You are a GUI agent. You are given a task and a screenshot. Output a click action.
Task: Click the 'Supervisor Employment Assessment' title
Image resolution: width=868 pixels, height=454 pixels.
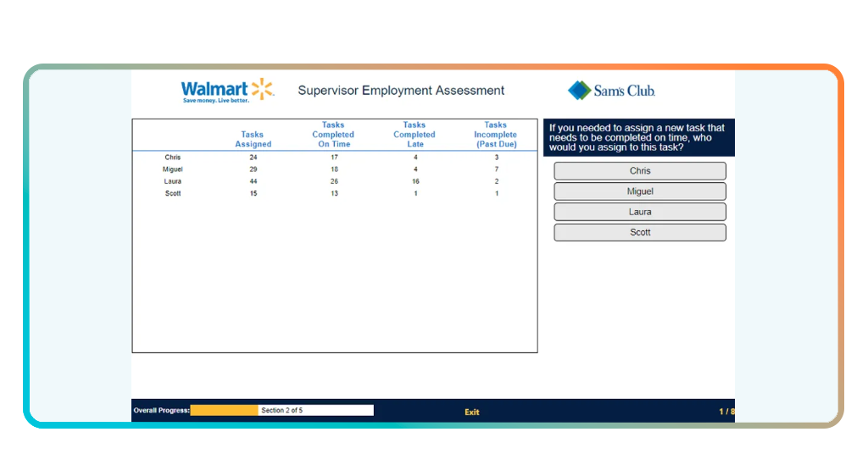pos(401,91)
